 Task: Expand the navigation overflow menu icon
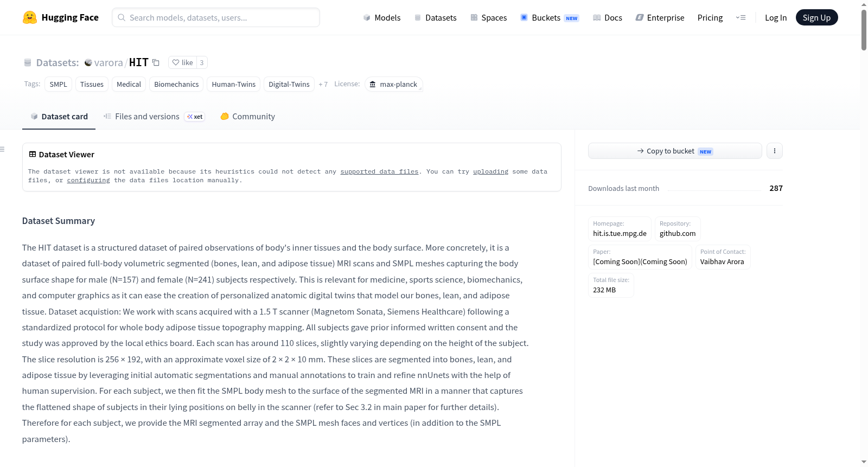tap(741, 17)
